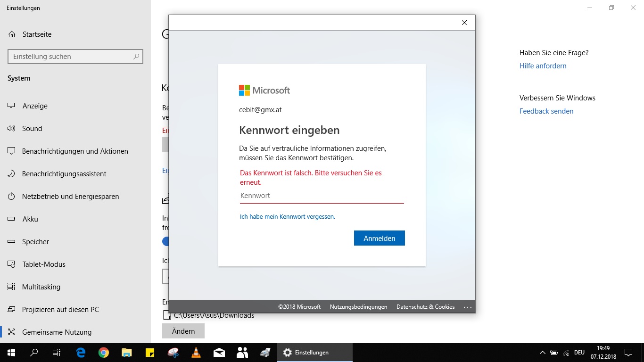Open the Mail app from taskbar
644x362 pixels.
click(219, 353)
